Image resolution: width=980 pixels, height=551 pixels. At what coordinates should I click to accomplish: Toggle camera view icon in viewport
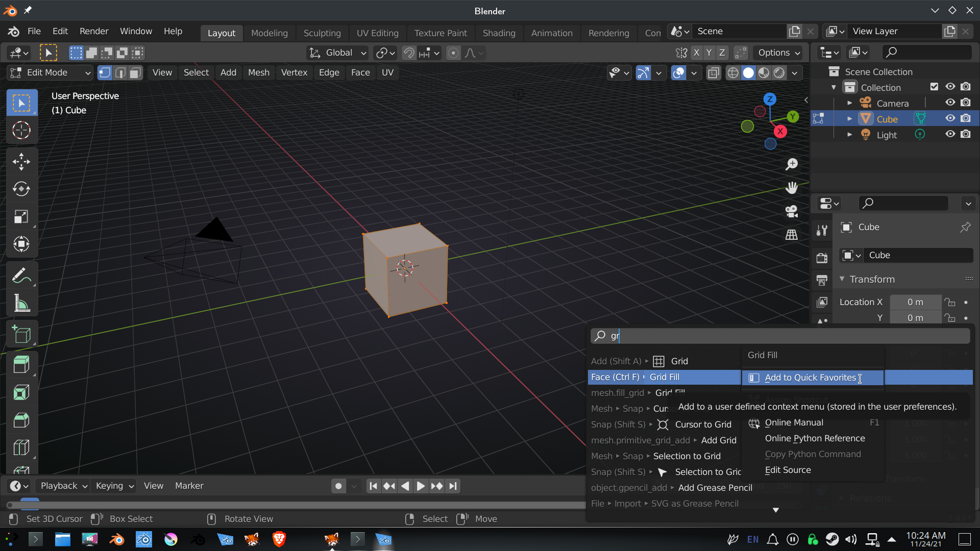tap(791, 211)
